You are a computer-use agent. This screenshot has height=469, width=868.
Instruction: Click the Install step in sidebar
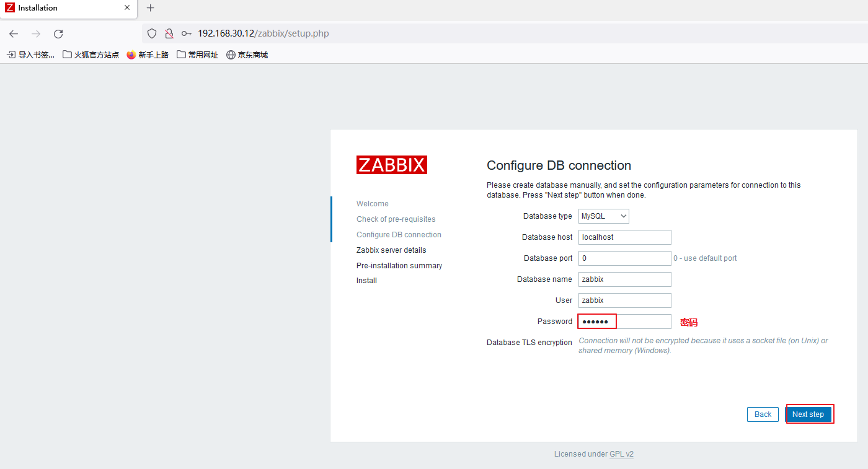point(366,281)
